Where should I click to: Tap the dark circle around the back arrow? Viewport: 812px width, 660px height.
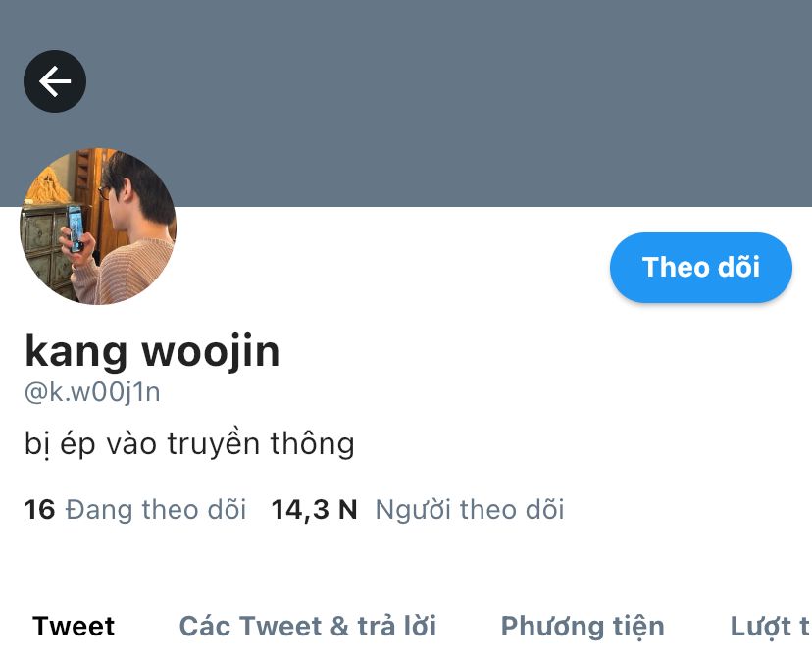tap(55, 81)
